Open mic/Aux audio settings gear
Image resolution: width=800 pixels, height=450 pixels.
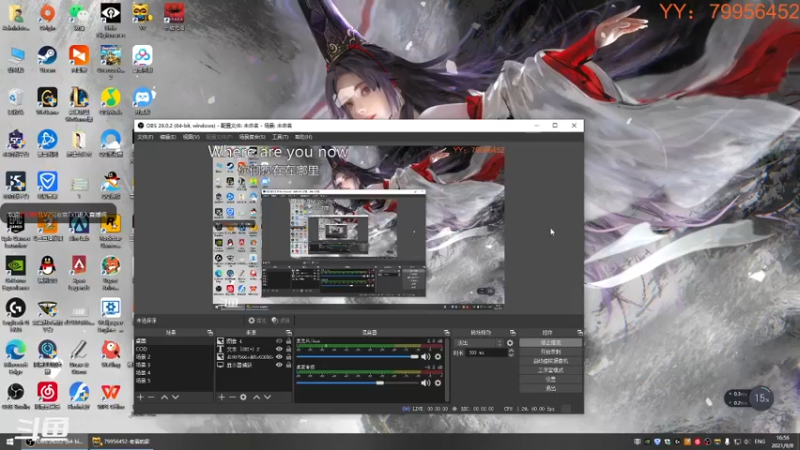[x=438, y=357]
